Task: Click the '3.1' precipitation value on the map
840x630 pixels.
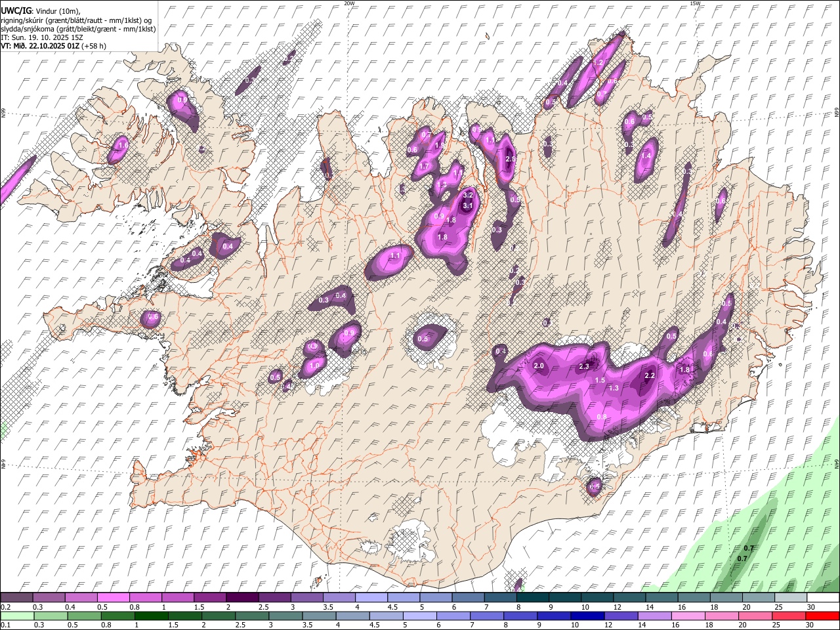Action: pyautogui.click(x=468, y=206)
